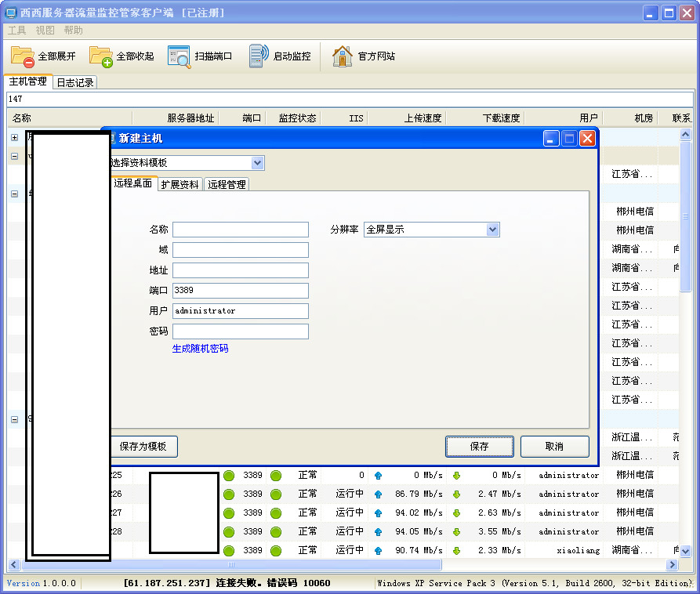The height and width of the screenshot is (594, 700).
Task: Open the 官方网站 house icon
Action: (342, 56)
